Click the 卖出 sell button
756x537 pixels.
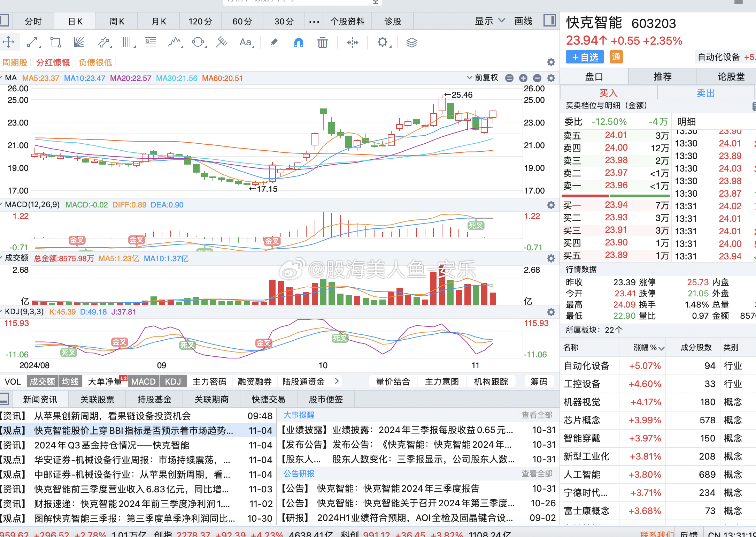click(x=705, y=93)
